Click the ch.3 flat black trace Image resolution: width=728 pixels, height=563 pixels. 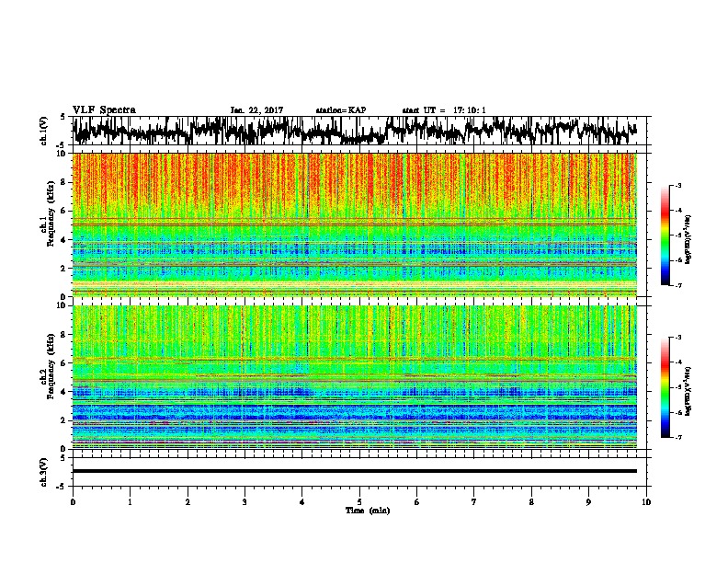pyautogui.click(x=355, y=471)
